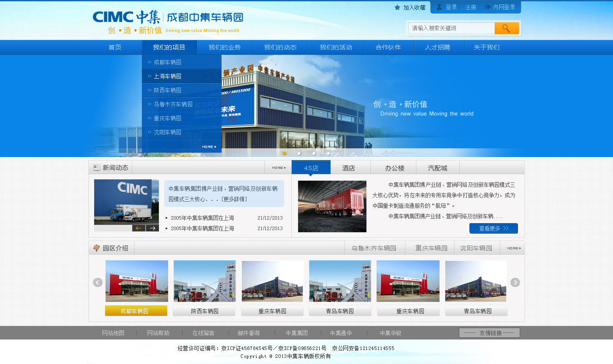Click the 内网登录 link
The image size is (613, 364).
(504, 7)
